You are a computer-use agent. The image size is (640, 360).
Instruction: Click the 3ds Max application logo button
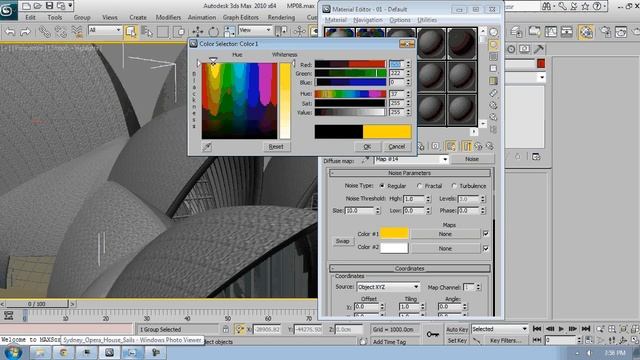click(8, 10)
